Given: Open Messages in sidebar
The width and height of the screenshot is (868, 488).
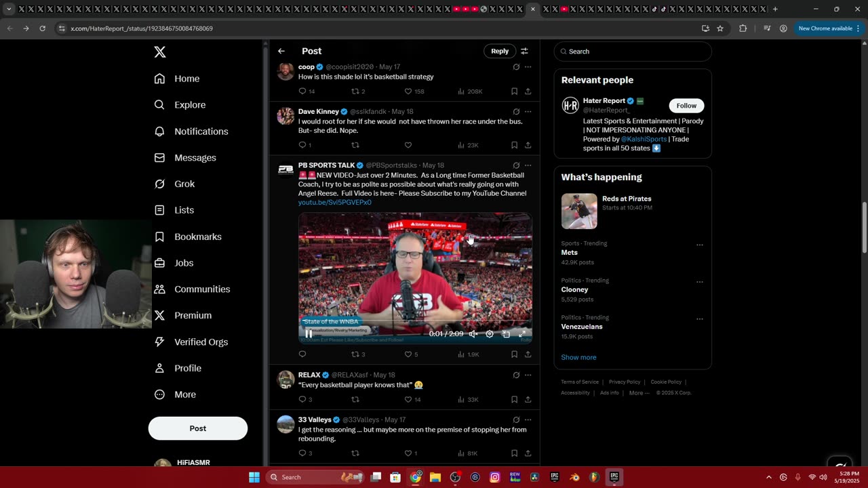Looking at the screenshot, I should (x=185, y=158).
